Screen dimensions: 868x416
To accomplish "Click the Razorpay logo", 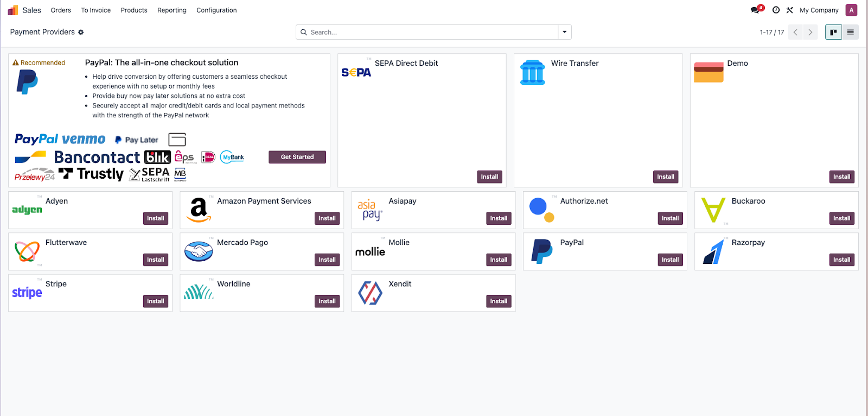I will click(x=713, y=251).
